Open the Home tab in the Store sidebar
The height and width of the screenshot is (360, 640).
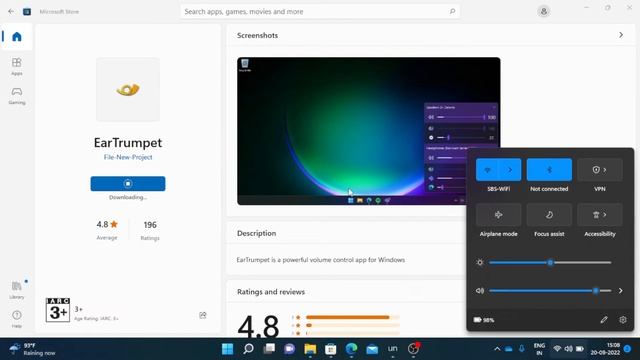17,37
